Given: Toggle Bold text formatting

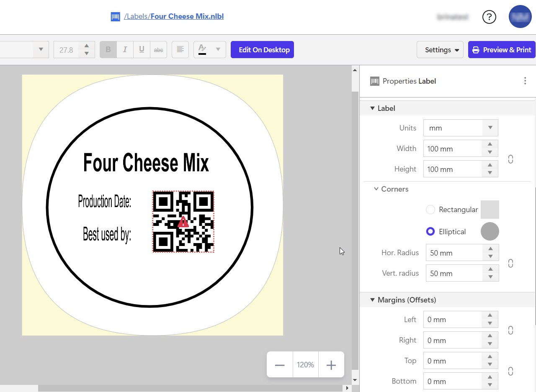Looking at the screenshot, I should [x=108, y=50].
